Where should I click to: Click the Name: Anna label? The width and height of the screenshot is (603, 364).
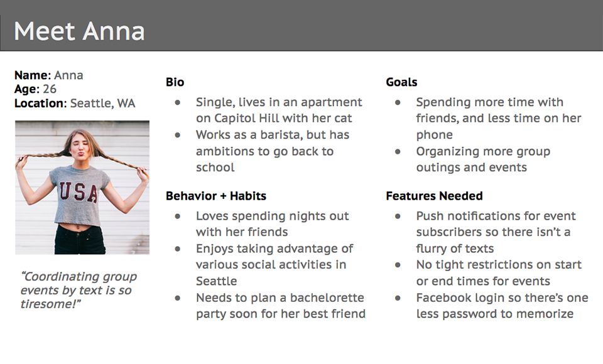[49, 75]
